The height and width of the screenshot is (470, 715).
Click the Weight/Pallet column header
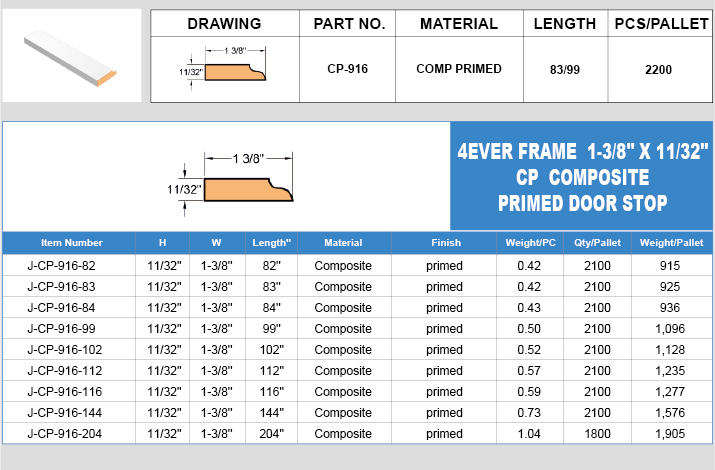point(671,243)
